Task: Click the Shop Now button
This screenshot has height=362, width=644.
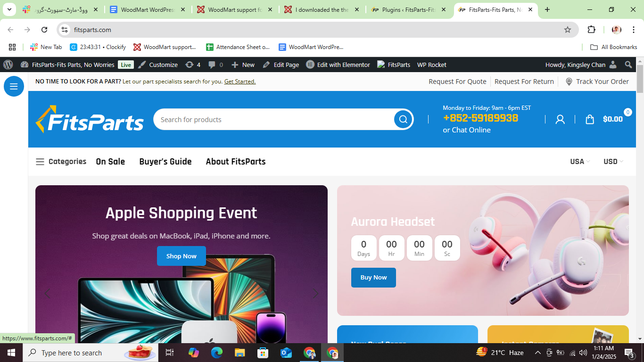Action: 182,256
